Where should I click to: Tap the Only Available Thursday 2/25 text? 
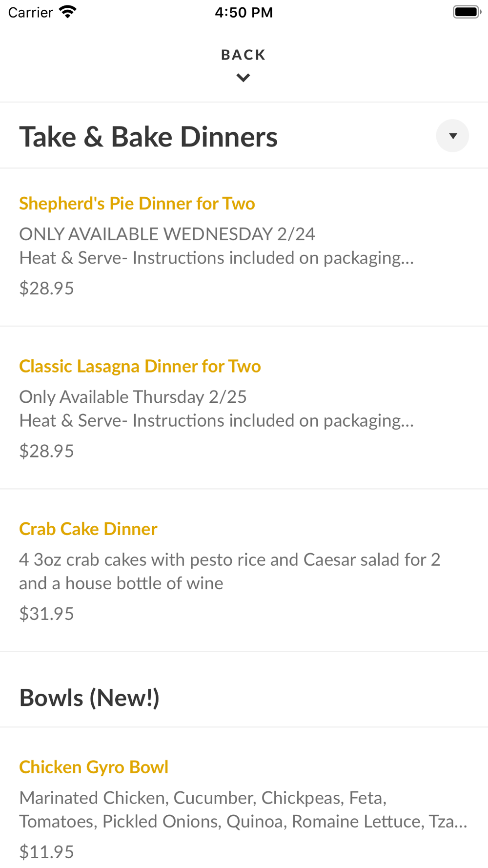133,397
